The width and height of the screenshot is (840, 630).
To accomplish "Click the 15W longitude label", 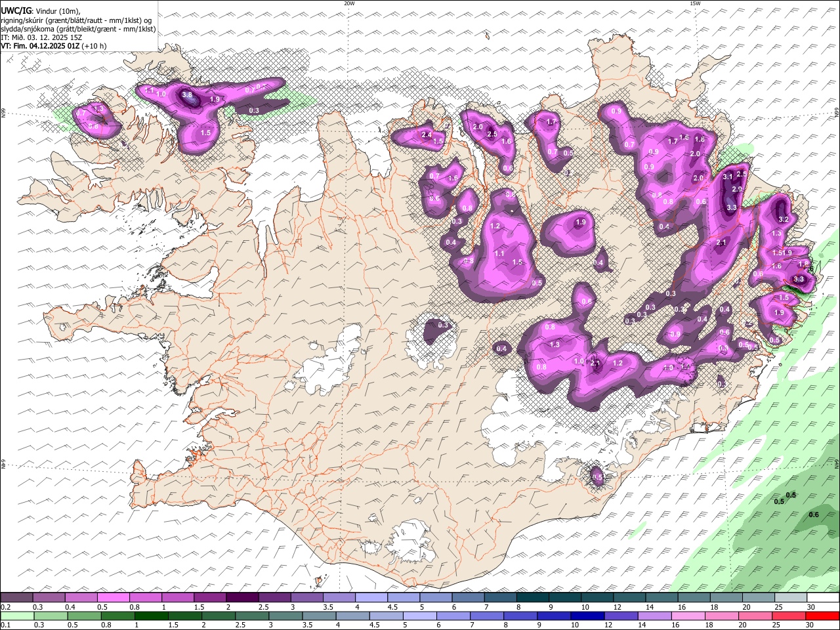I will tap(695, 3).
